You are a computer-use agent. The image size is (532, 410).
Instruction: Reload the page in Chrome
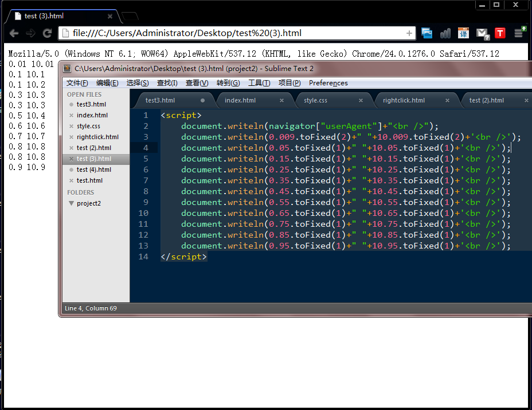coord(47,33)
